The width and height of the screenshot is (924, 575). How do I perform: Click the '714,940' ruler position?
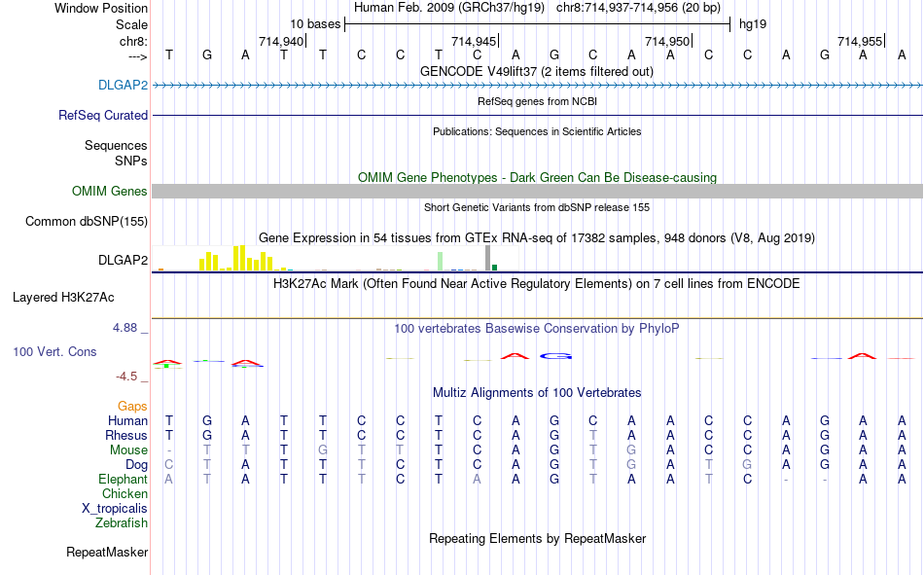tap(281, 41)
